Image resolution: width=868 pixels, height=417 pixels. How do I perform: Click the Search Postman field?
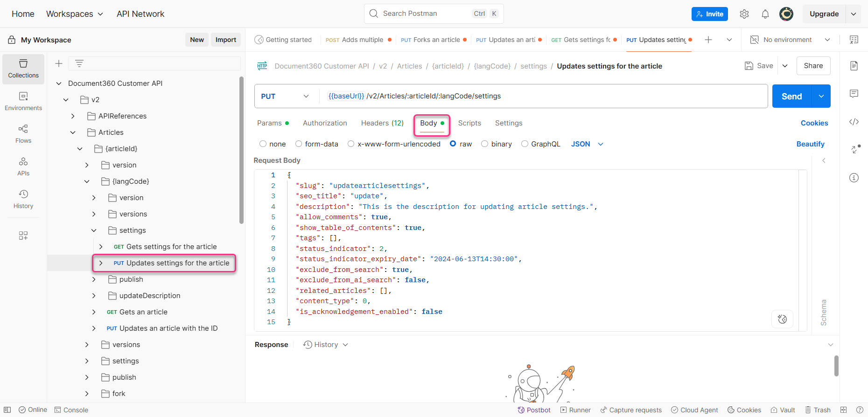[434, 14]
